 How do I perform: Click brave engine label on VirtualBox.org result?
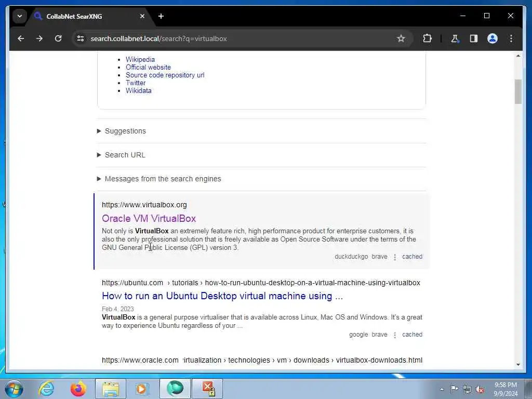379,257
